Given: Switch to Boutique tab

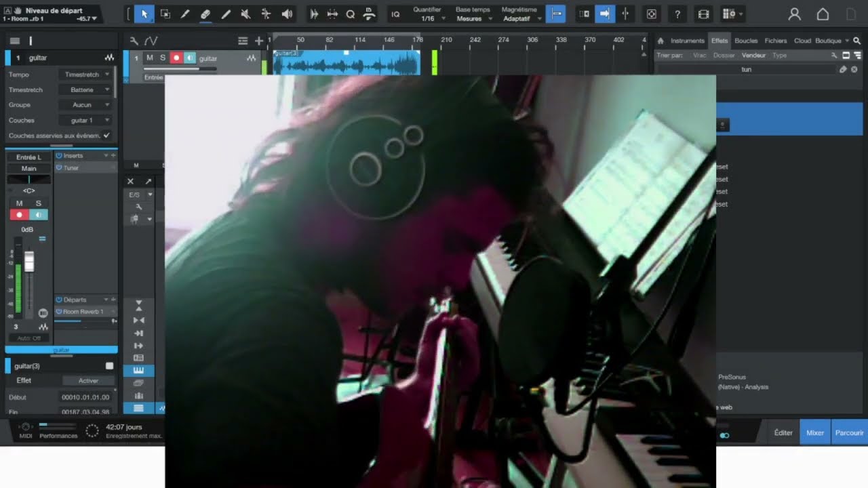Looking at the screenshot, I should click(x=828, y=41).
